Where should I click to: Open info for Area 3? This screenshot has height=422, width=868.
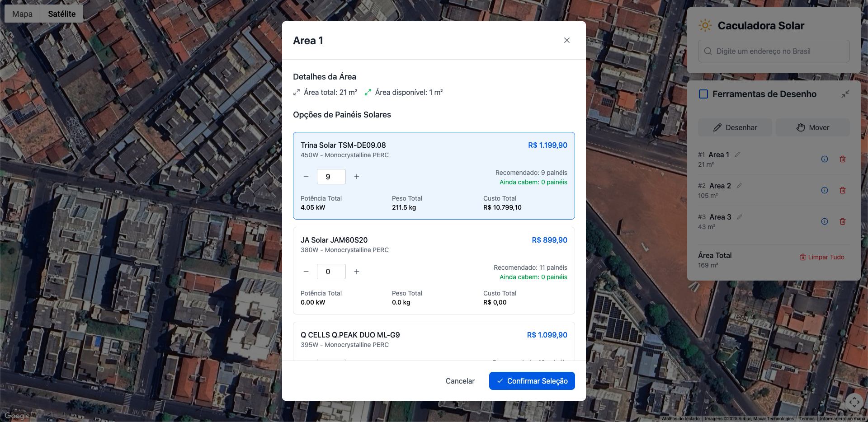pyautogui.click(x=825, y=221)
